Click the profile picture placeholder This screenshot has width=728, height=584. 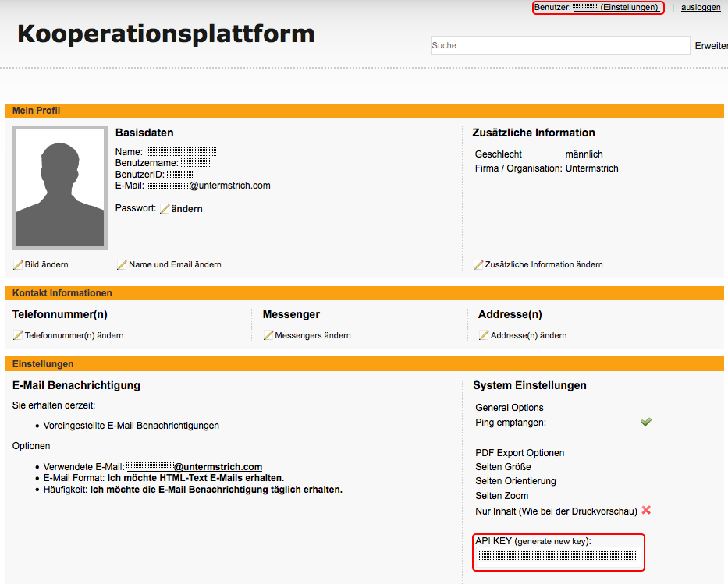60,188
